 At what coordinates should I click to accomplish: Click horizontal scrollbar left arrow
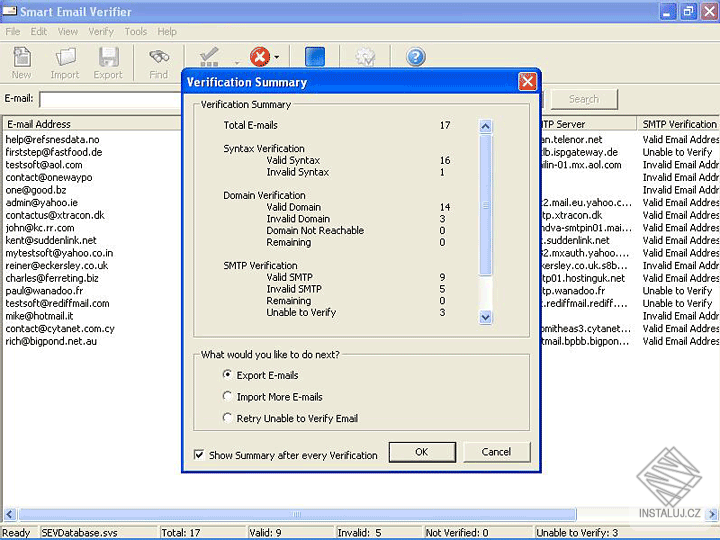10,514
